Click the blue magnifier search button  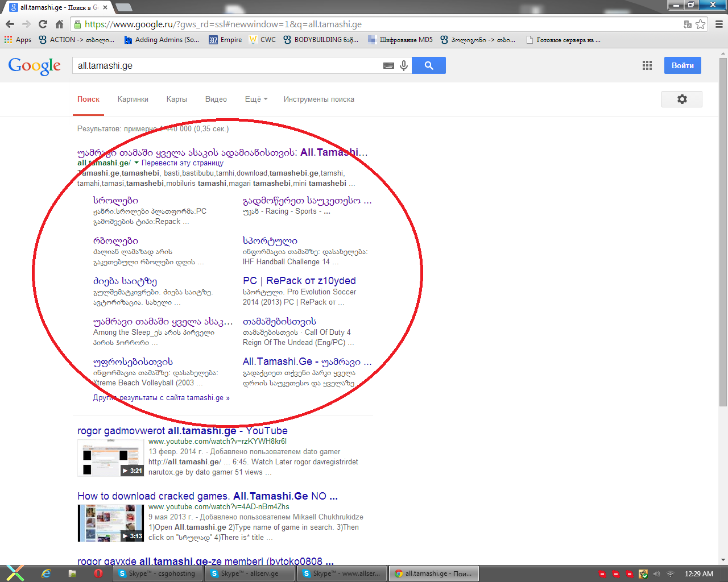click(x=429, y=65)
